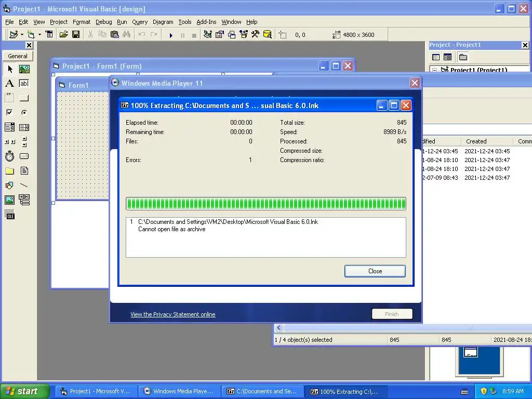532x399 pixels.
Task: Select the TextBox control (abl) in the toolbox
Action: (24, 84)
